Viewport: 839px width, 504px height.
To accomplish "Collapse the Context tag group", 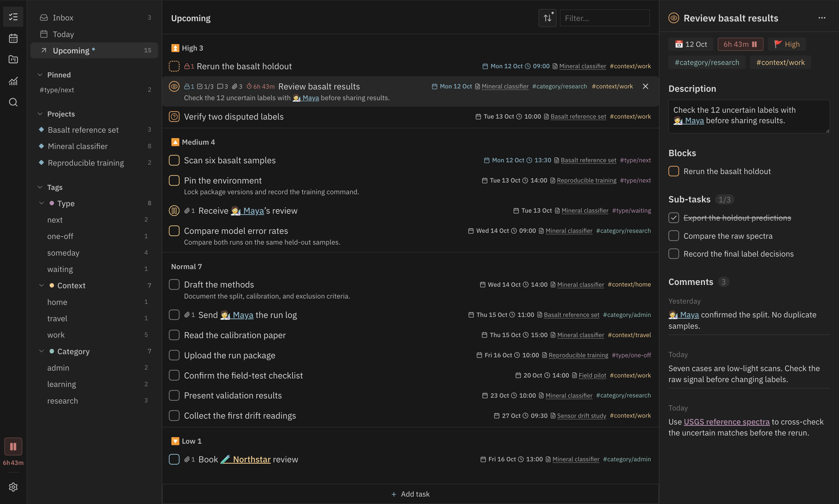I will pyautogui.click(x=41, y=285).
